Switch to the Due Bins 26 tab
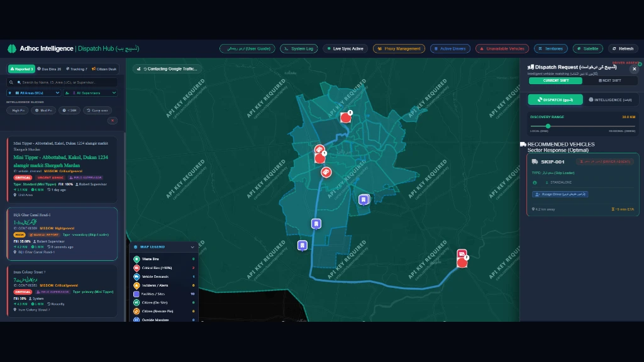Image resolution: width=644 pixels, height=362 pixels. coord(49,69)
